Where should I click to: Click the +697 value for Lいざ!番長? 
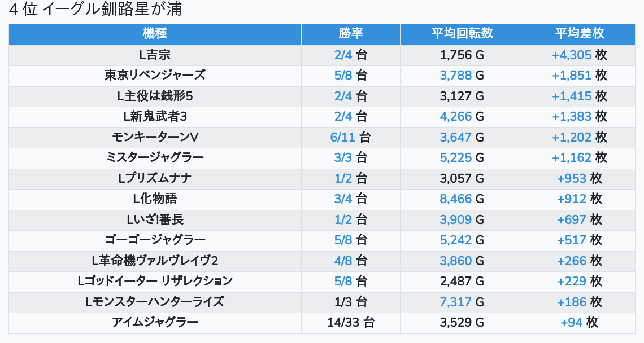pos(571,219)
